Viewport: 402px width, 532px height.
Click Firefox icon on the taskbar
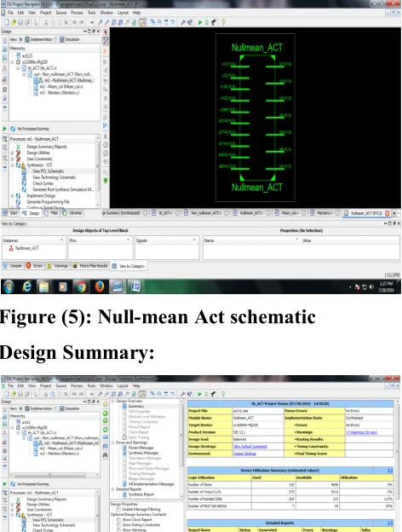[x=100, y=286]
